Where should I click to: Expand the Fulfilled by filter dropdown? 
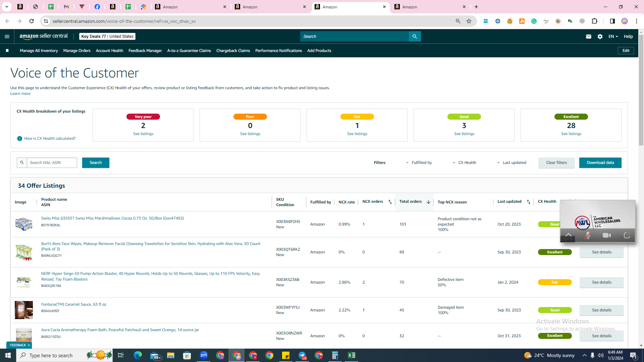419,163
